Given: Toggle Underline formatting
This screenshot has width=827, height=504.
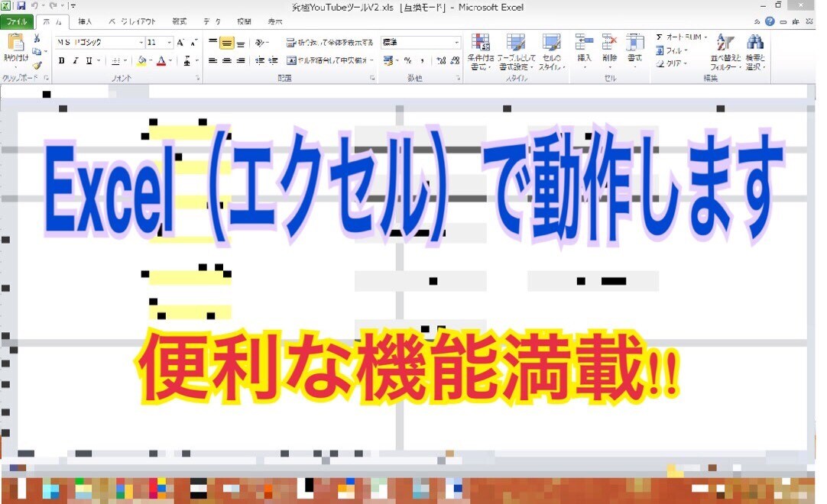Looking at the screenshot, I should point(89,60).
